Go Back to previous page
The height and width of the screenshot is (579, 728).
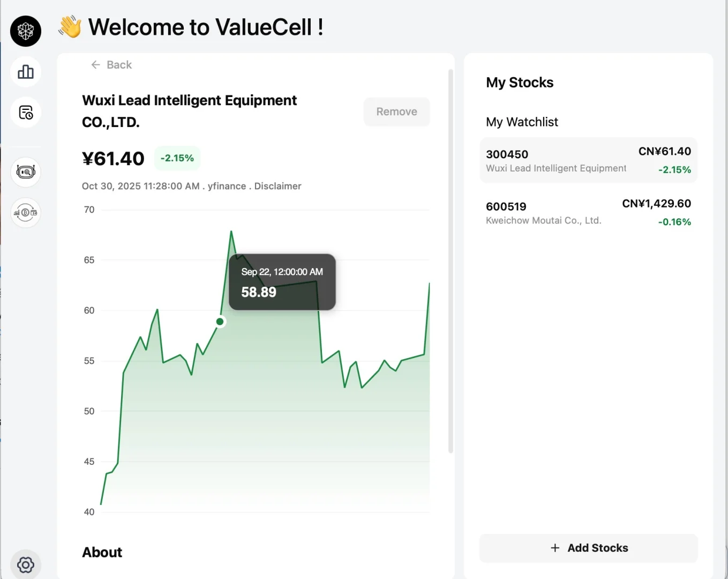coord(118,65)
